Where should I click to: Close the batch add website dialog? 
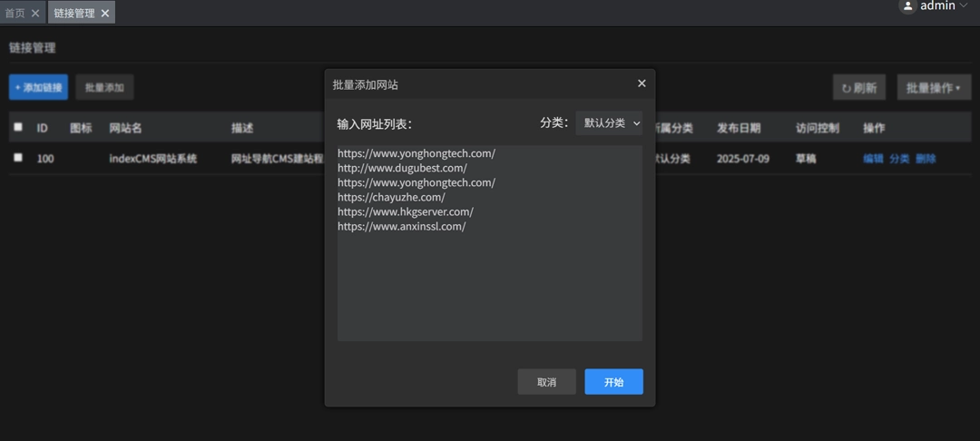642,83
